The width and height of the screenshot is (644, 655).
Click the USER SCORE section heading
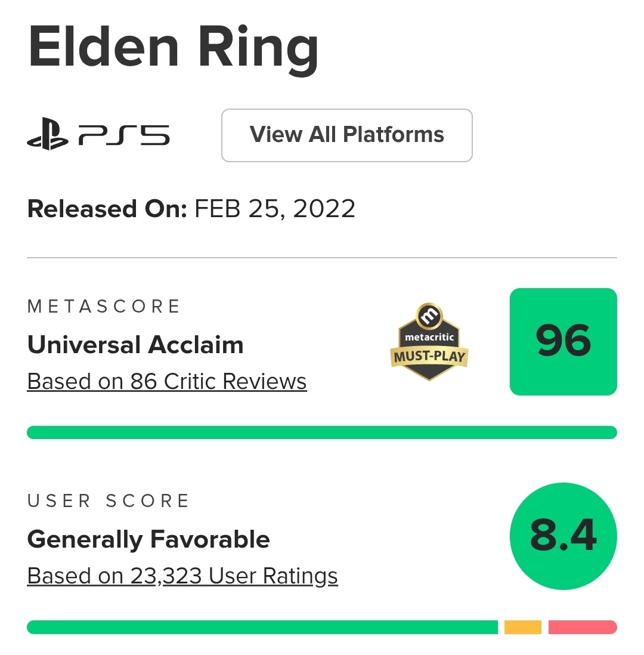coord(108,501)
